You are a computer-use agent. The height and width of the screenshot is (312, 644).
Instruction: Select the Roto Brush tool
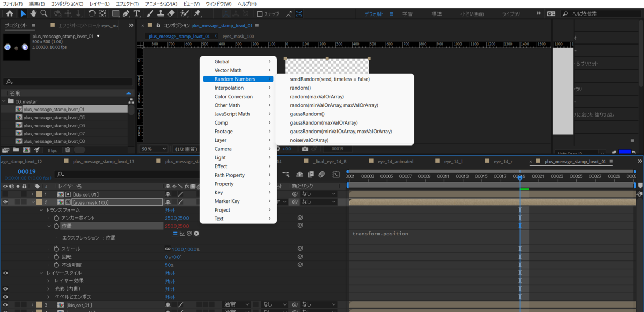point(185,13)
